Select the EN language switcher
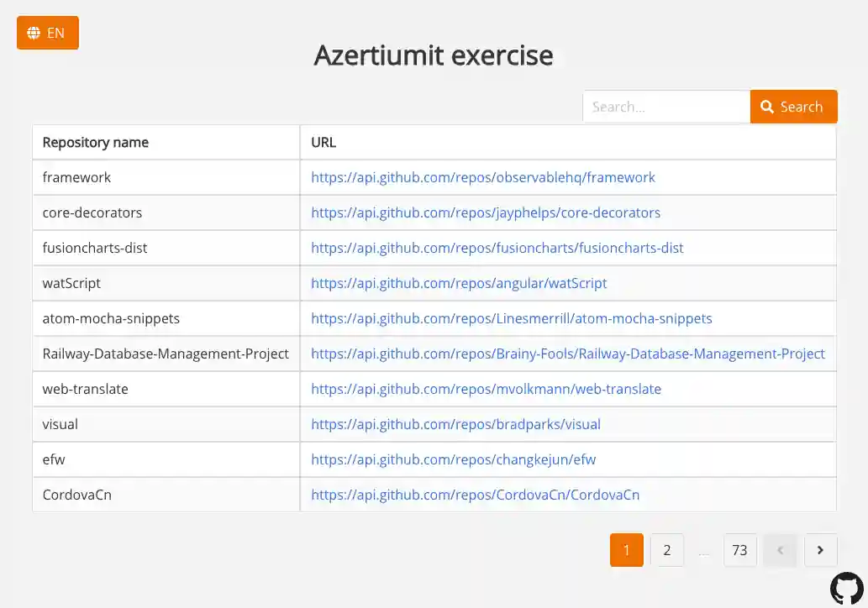The width and height of the screenshot is (868, 608). click(47, 33)
